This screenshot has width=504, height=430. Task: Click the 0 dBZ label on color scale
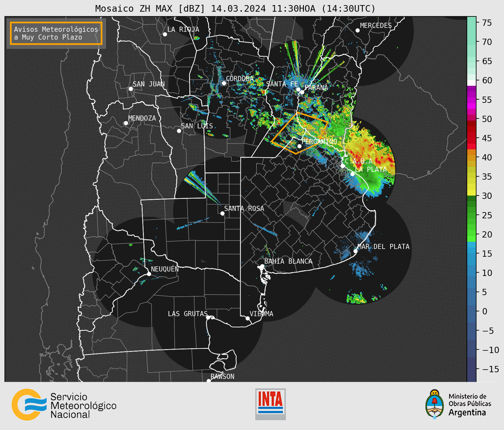coord(484,311)
